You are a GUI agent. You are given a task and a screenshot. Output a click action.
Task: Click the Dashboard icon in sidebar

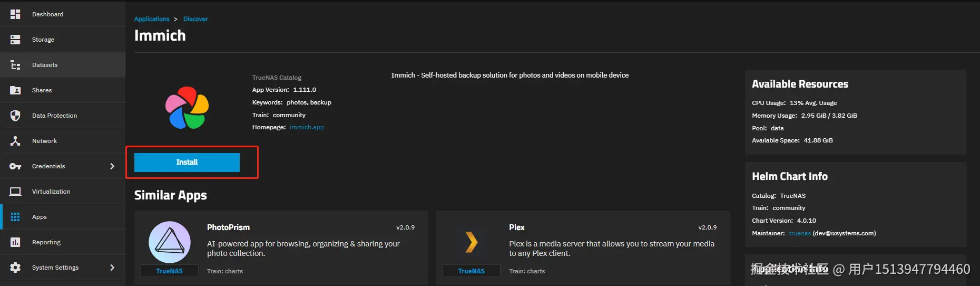(x=15, y=14)
